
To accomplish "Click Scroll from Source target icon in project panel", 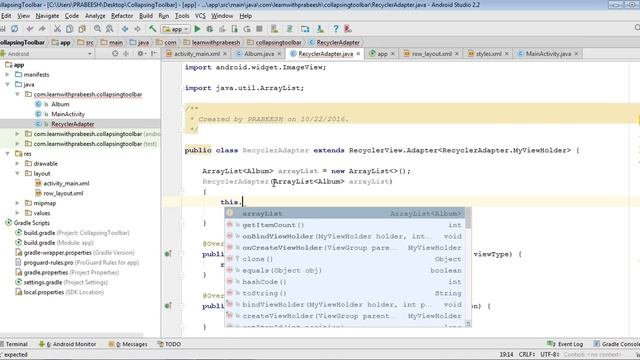I will point(115,53).
